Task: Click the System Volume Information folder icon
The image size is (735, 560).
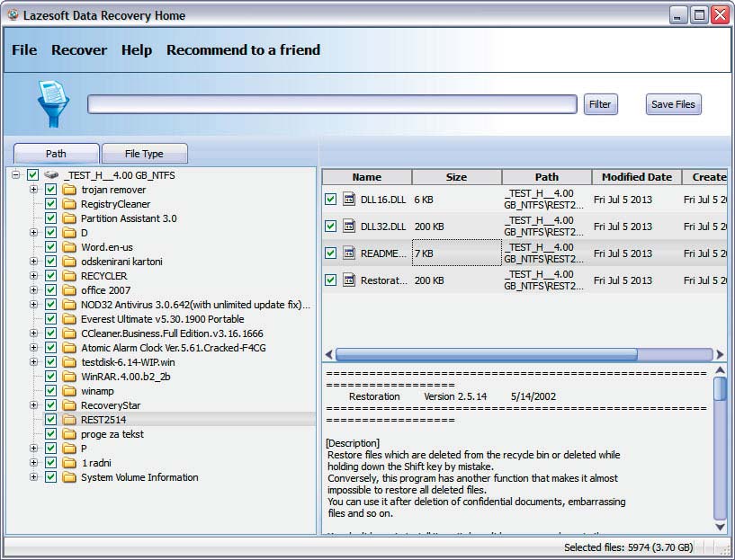Action: pyautogui.click(x=69, y=477)
